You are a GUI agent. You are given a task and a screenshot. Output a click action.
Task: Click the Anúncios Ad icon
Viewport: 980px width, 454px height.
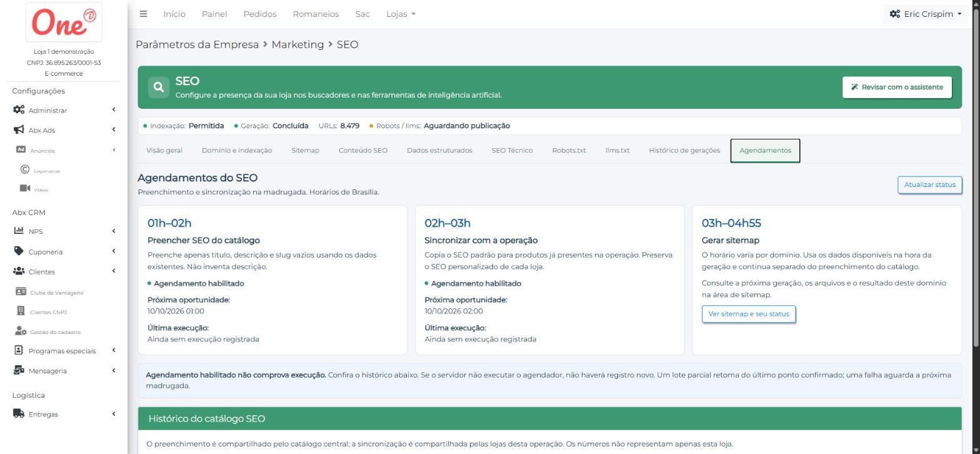pos(21,150)
